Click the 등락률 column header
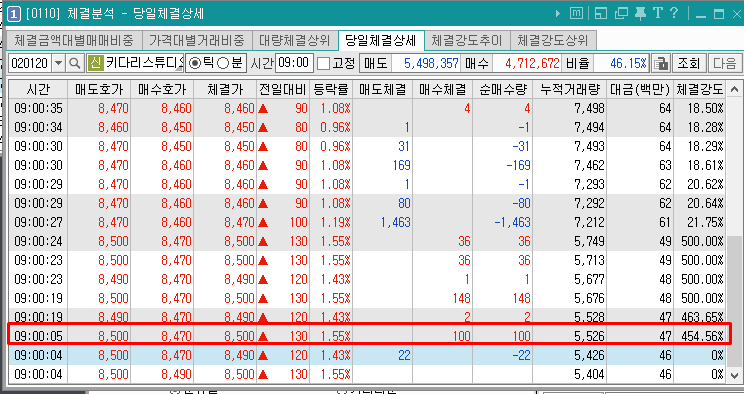Viewport: 744px width, 394px height. (x=331, y=89)
